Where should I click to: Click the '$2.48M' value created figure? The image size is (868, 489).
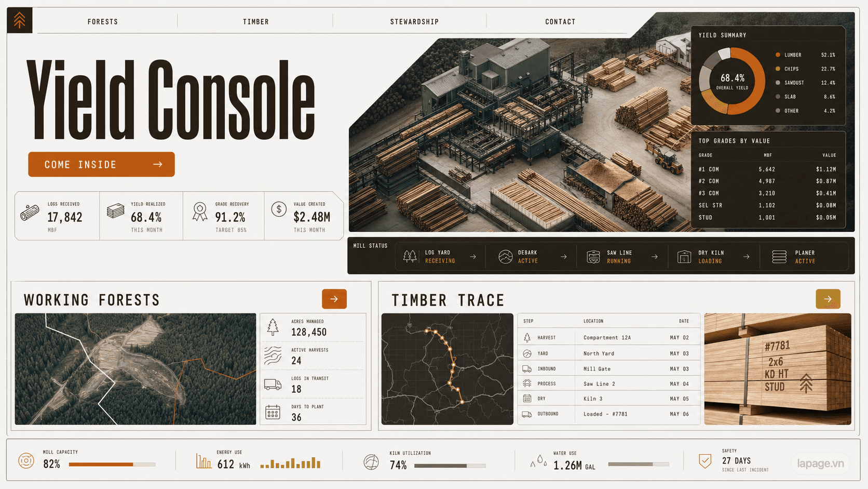click(311, 217)
